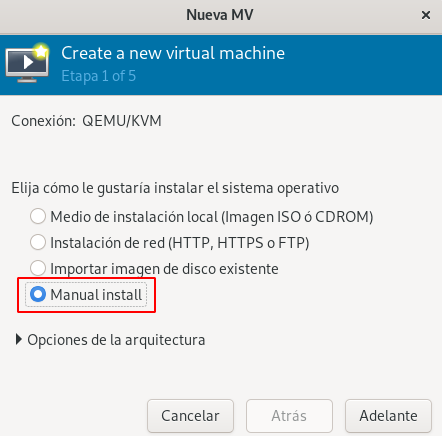Go forward with the Adelante button
Screen dimensions: 442x436
388,416
